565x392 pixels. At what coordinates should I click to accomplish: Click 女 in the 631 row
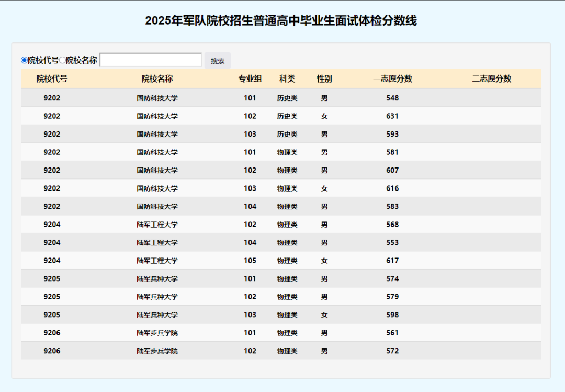(324, 116)
